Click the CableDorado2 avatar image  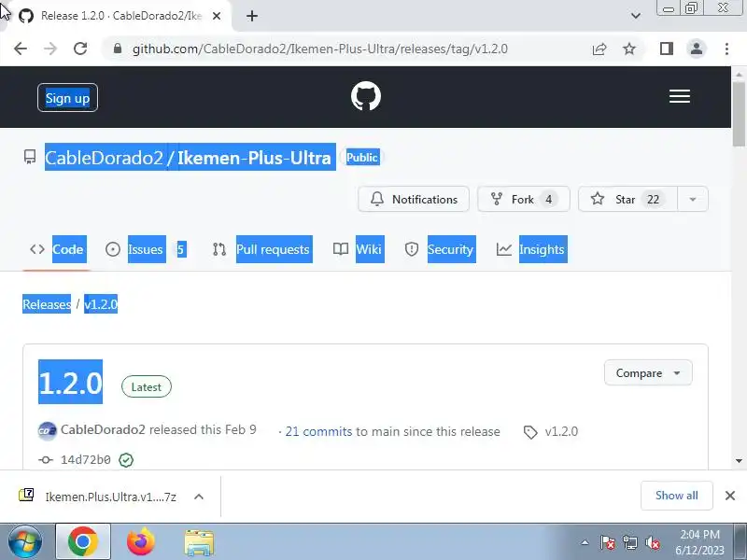48,431
